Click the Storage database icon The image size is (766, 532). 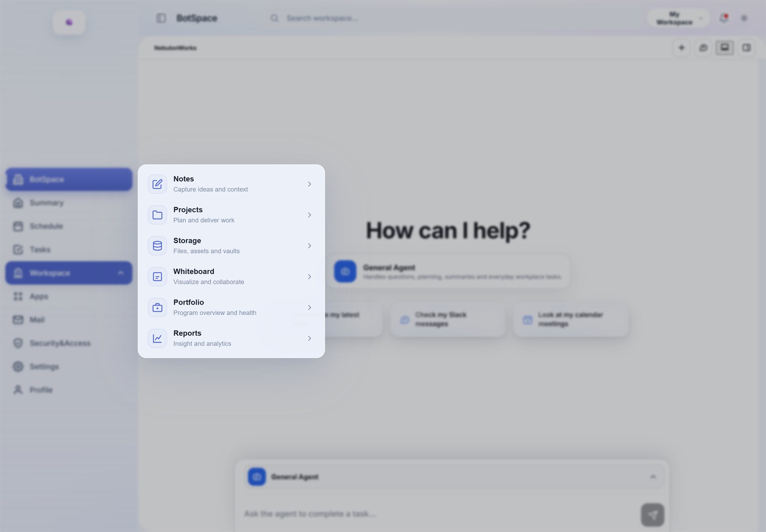(x=157, y=246)
